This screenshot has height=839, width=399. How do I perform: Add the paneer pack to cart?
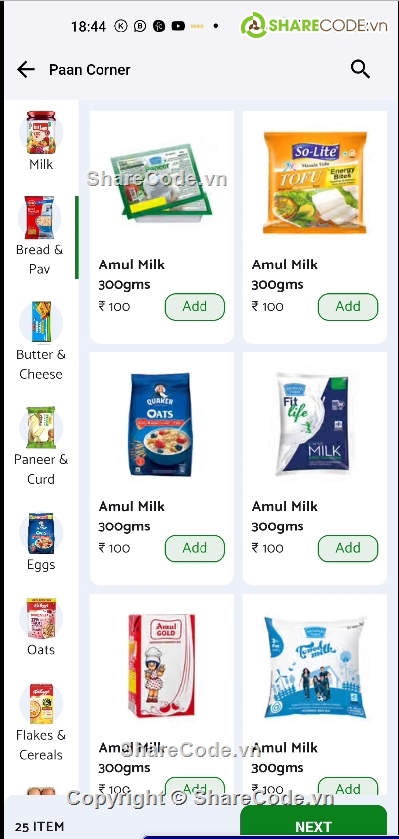195,307
